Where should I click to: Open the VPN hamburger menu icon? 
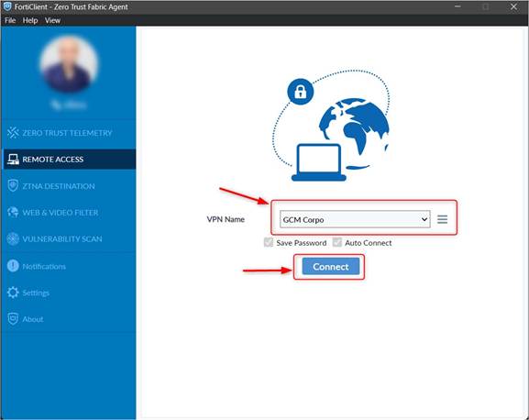tap(442, 219)
